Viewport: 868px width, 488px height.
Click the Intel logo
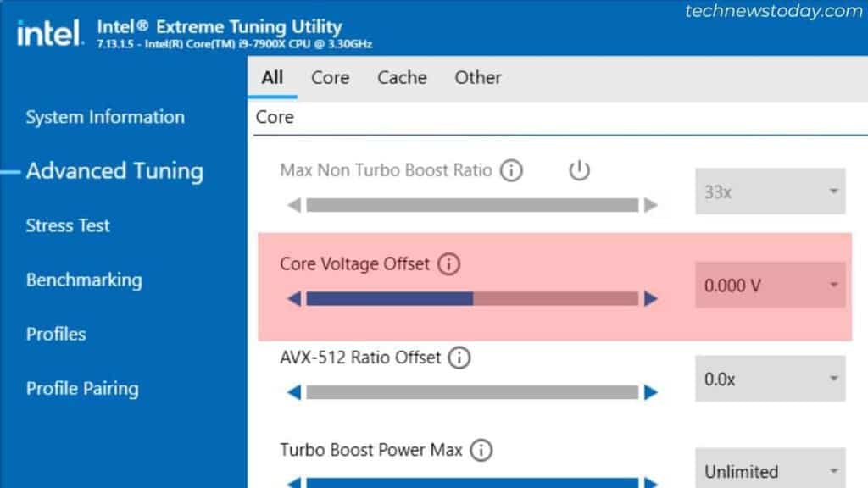[x=50, y=33]
